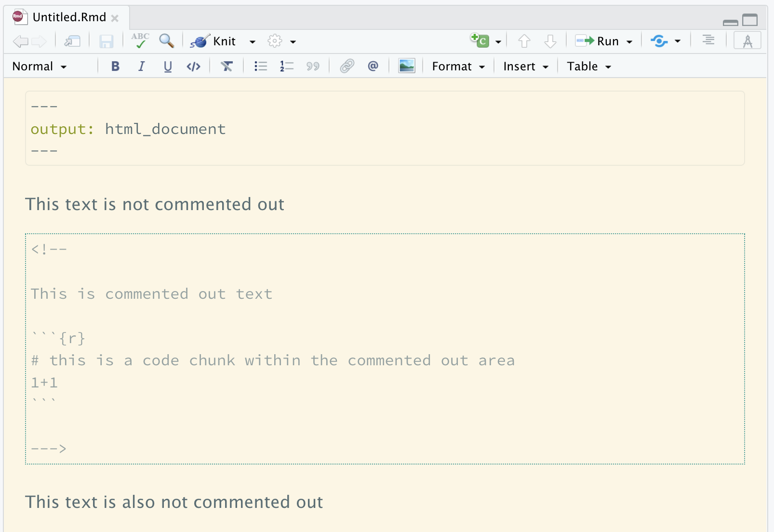Select the Find/Replace magnifier icon

[166, 41]
